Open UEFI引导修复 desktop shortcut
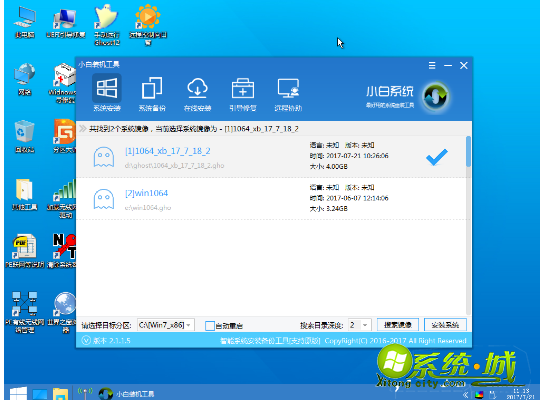 click(65, 22)
